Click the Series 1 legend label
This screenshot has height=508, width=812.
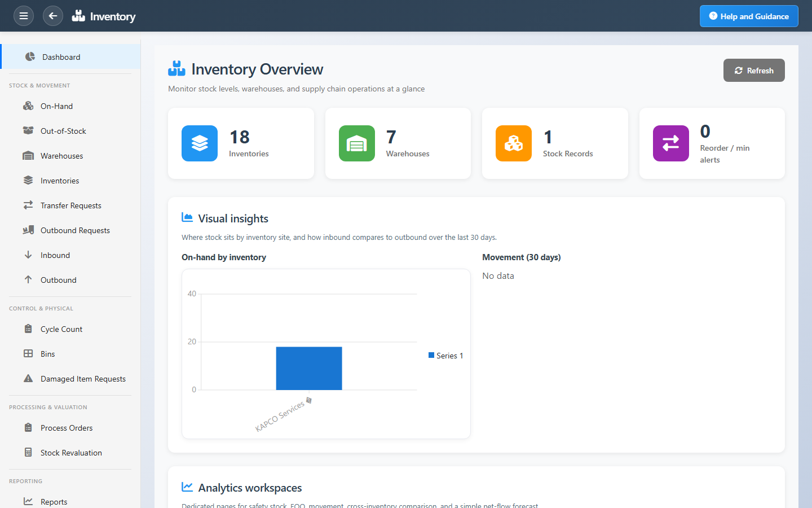coord(449,356)
